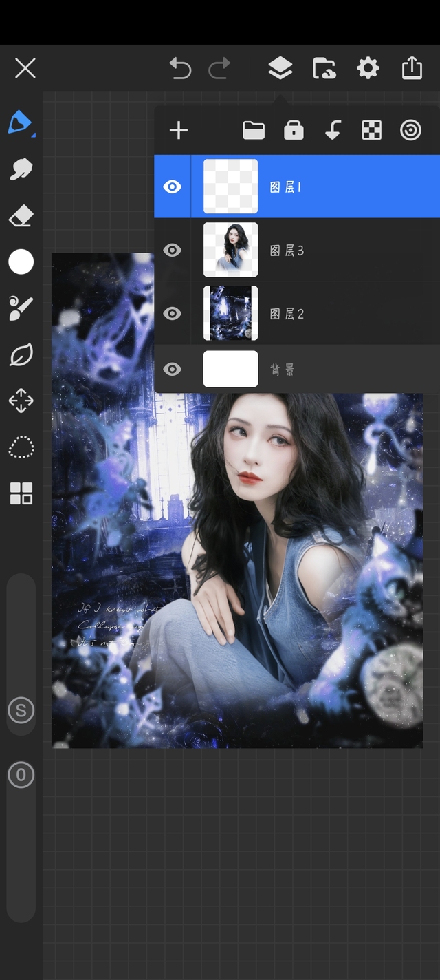Open the brush settings editor icon
The image size is (440, 980).
pos(21,308)
